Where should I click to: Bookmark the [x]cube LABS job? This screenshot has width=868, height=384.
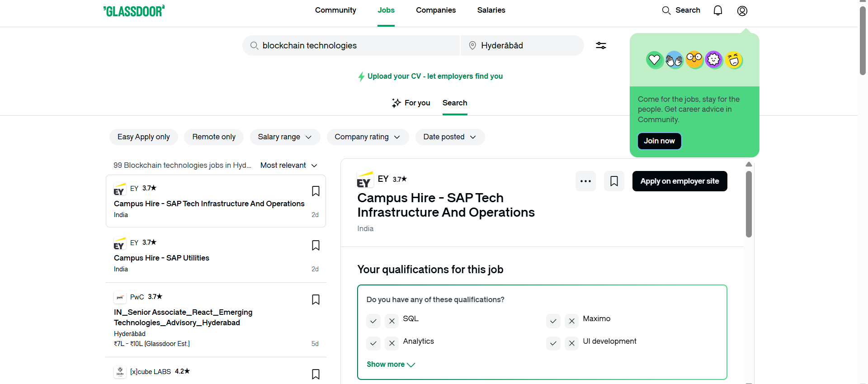pyautogui.click(x=316, y=374)
